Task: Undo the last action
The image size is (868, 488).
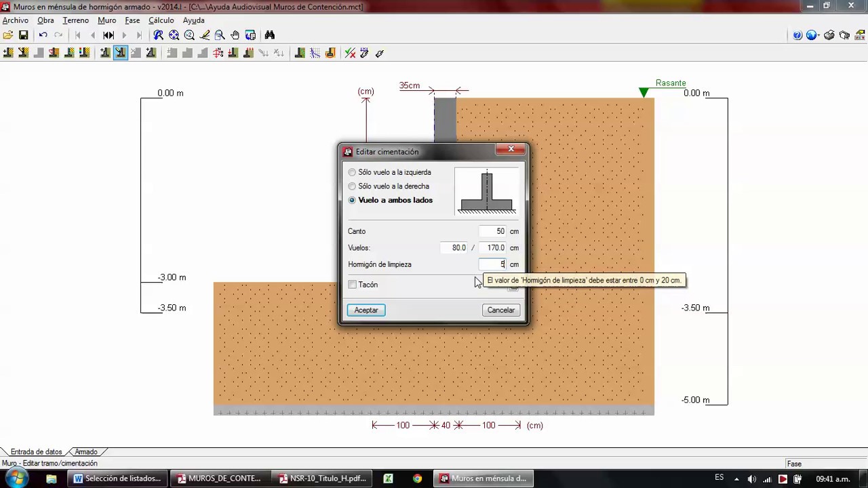Action: coord(43,35)
